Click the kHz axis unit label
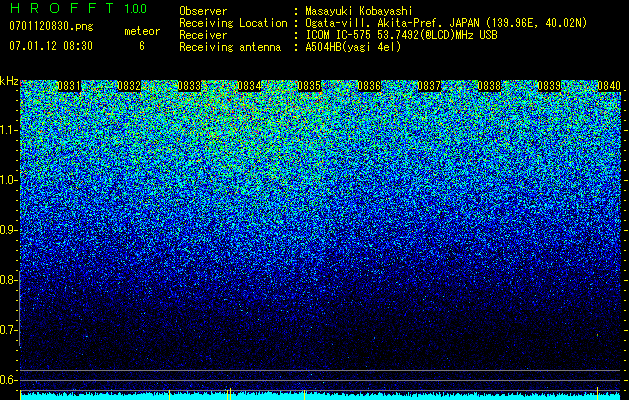 click(9, 81)
